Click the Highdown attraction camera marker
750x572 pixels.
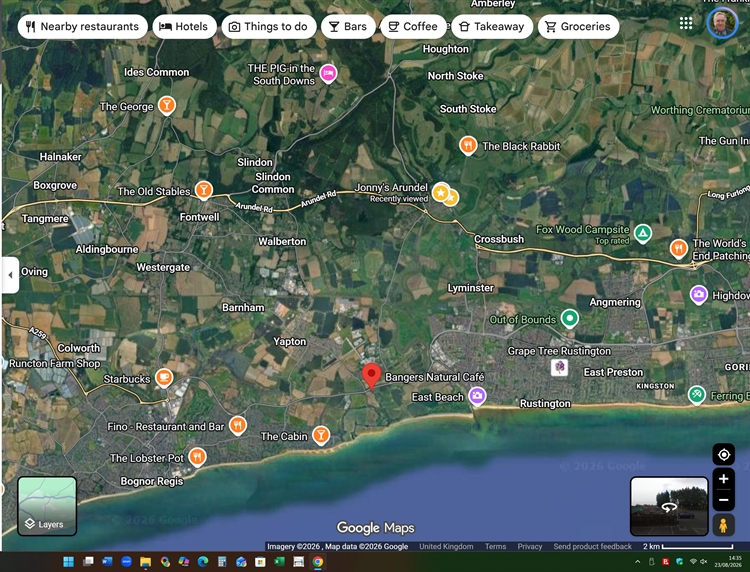[x=698, y=294]
